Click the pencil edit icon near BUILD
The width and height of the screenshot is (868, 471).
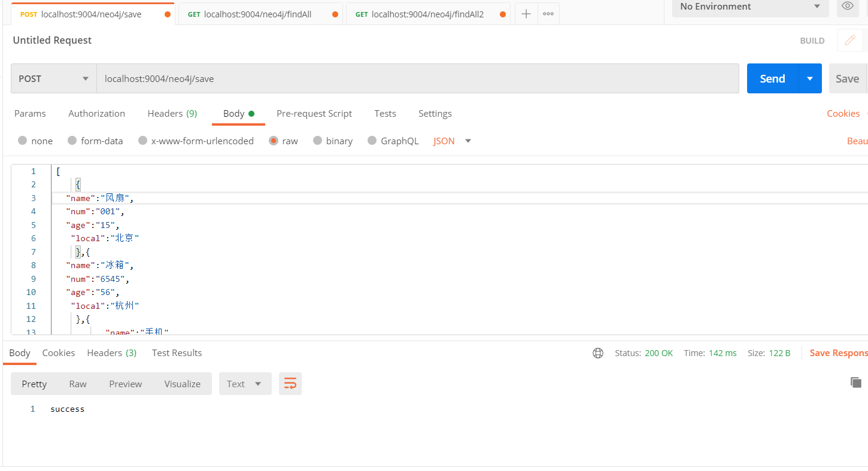[849, 41]
